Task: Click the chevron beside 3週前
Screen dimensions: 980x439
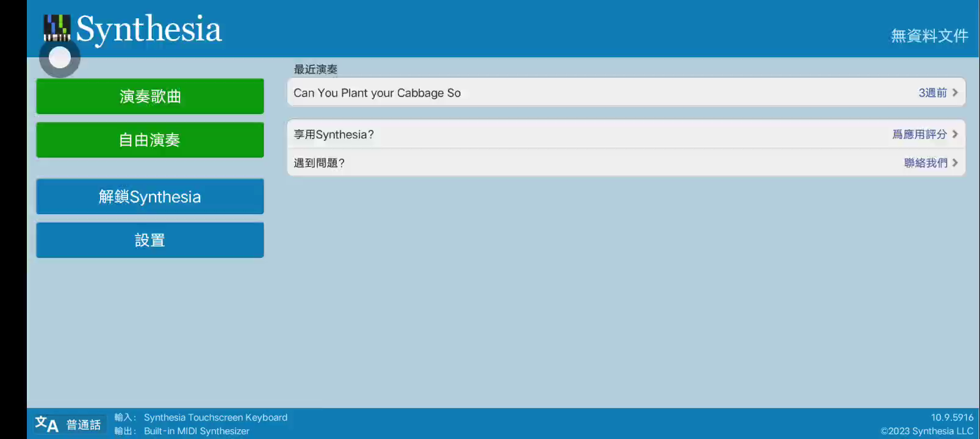Action: (955, 93)
